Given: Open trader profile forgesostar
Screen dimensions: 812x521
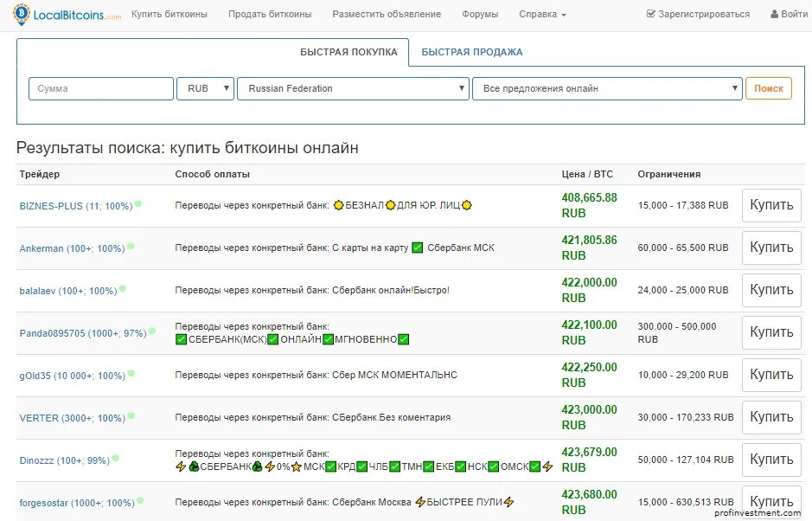Looking at the screenshot, I should (77, 504).
